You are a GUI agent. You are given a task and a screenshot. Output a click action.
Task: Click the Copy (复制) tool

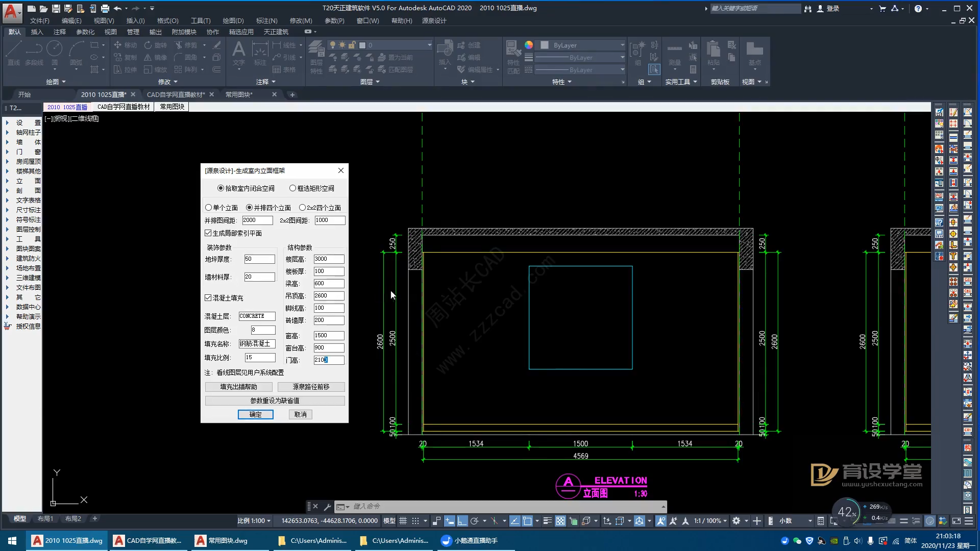coord(125,57)
